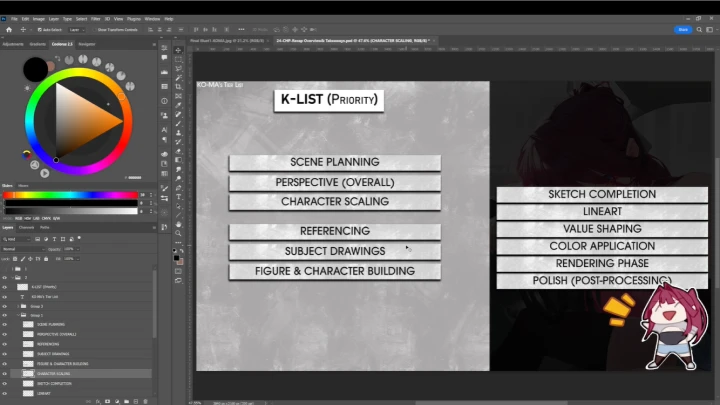
Task: Open the blend mode Normal dropdown
Action: (23, 249)
